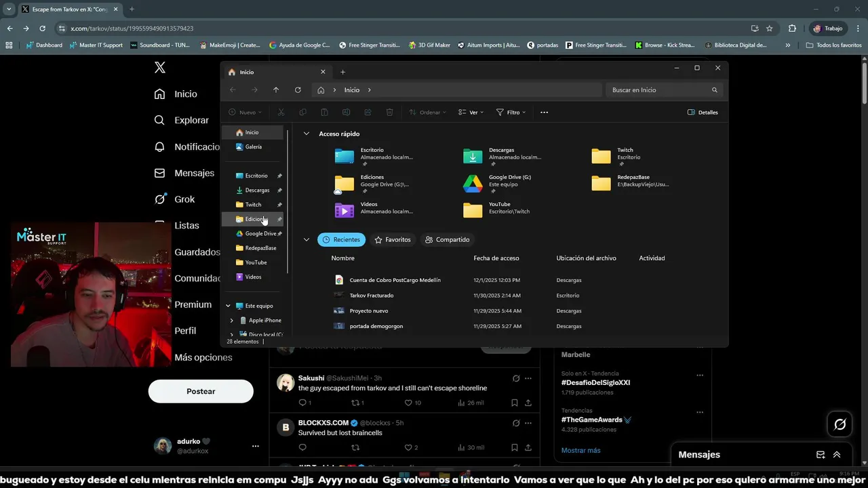868x488 pixels.
Task: Click the Chrome address bar
Action: (400, 28)
